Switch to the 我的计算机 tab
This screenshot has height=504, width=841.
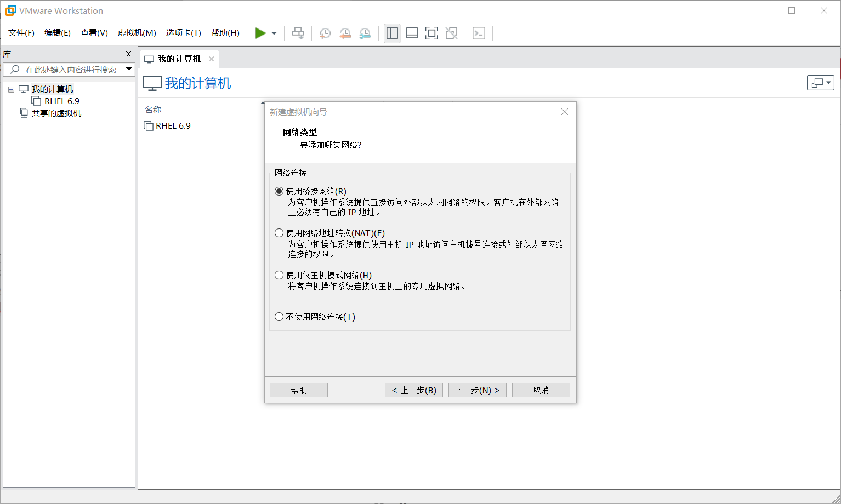(177, 58)
